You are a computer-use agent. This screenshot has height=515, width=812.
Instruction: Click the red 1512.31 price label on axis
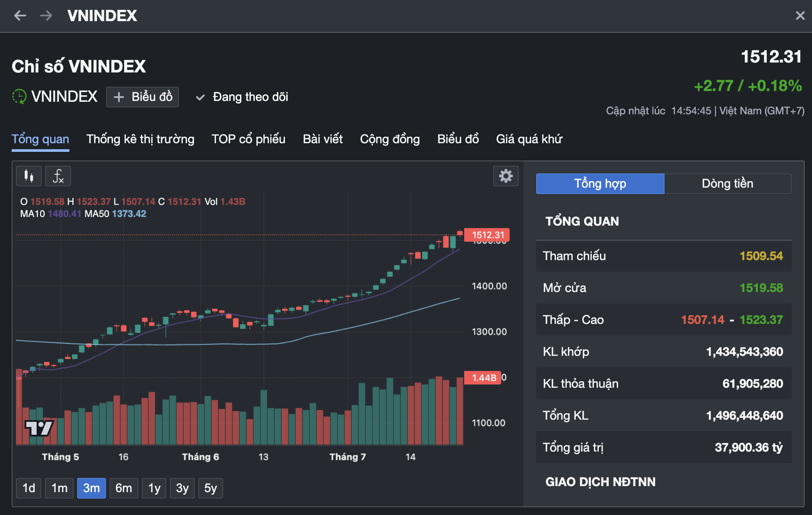(487, 235)
